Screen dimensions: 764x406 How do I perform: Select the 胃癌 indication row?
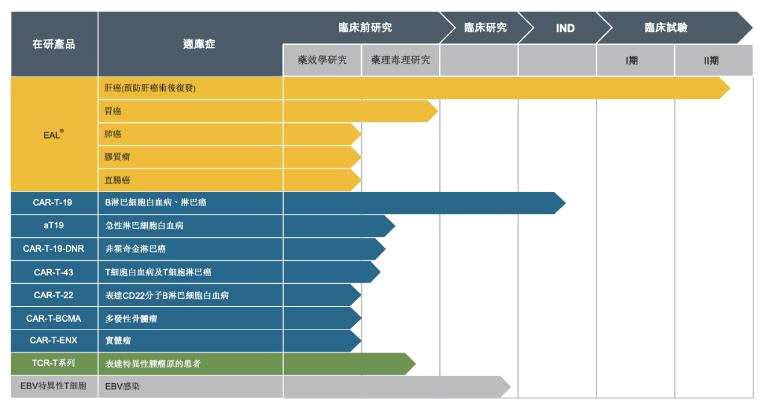coord(190,111)
